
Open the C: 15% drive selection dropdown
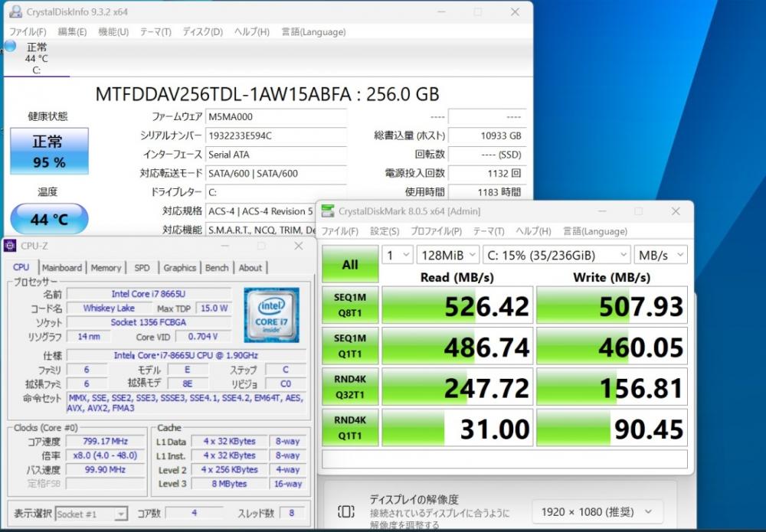[556, 255]
